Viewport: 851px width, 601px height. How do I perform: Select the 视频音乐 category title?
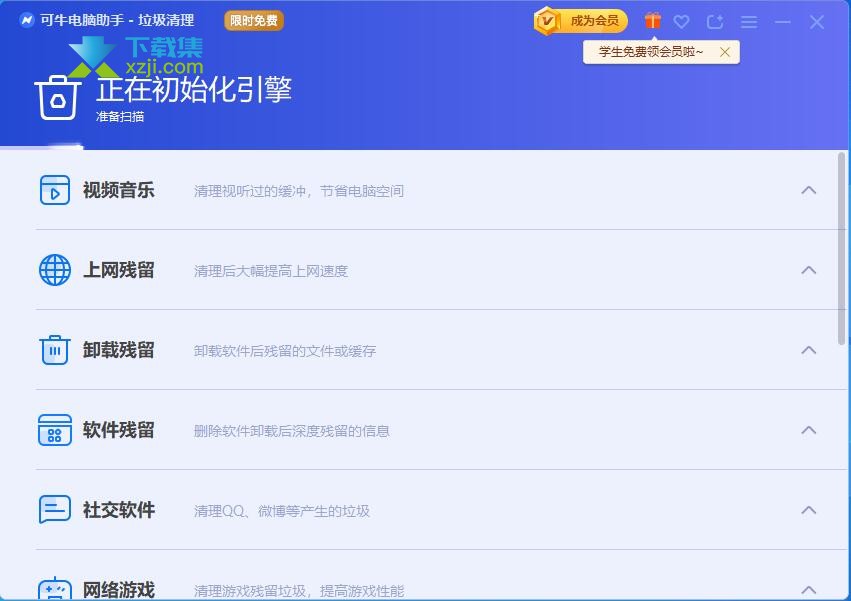click(119, 191)
